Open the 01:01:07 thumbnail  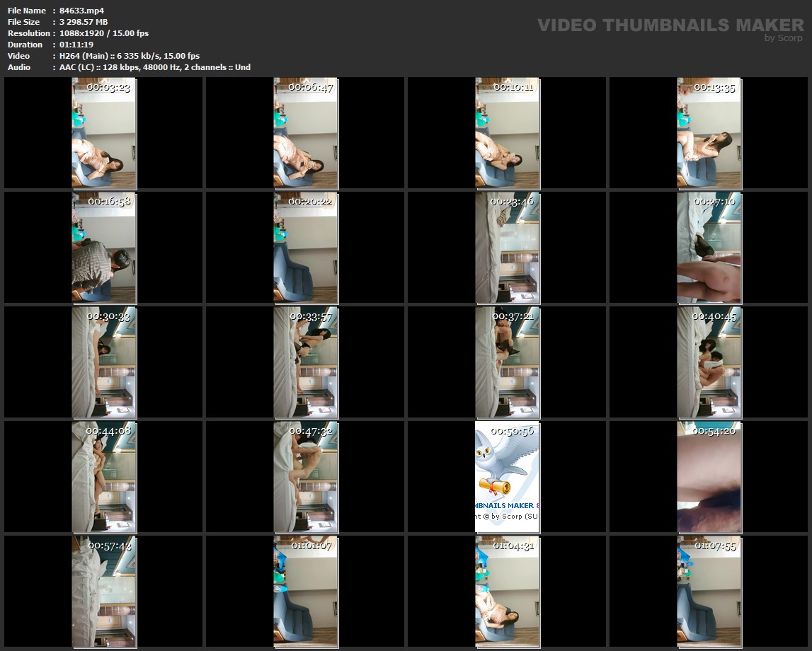(306, 592)
